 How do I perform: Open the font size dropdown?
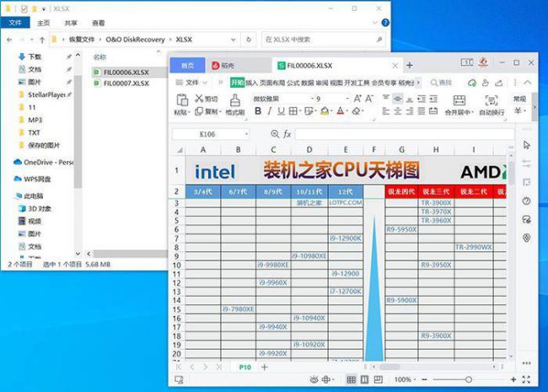tap(347, 99)
